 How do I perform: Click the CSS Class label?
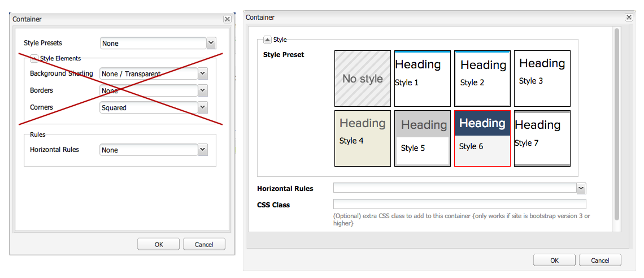coord(273,205)
